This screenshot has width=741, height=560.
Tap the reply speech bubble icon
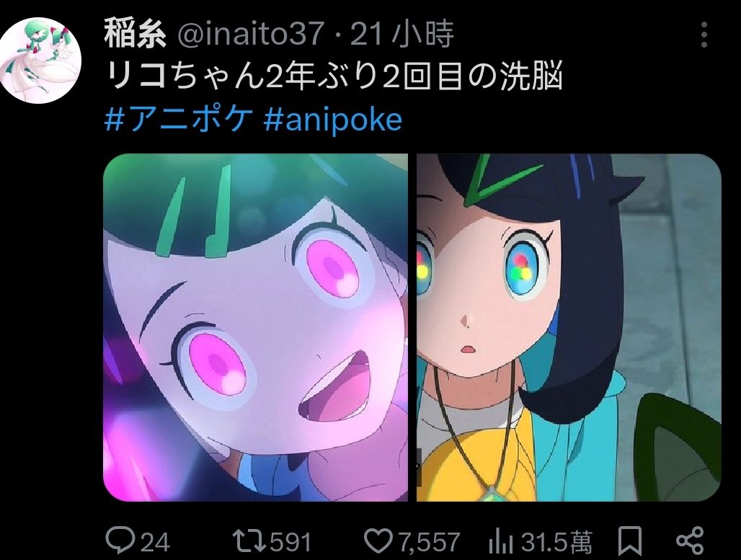coord(120,541)
